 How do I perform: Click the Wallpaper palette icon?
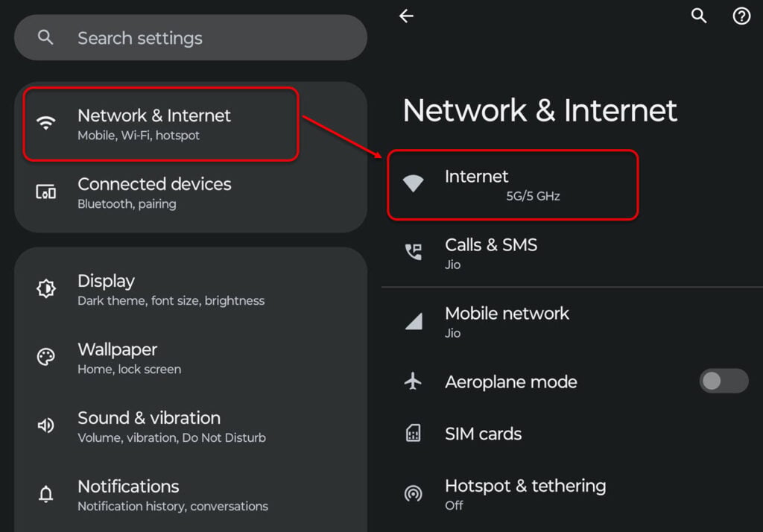46,358
